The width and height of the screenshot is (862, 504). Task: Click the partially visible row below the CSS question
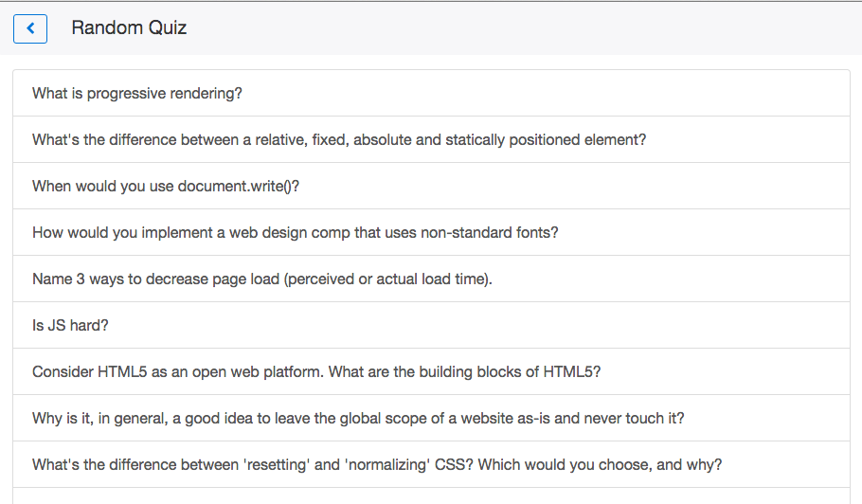point(431,496)
